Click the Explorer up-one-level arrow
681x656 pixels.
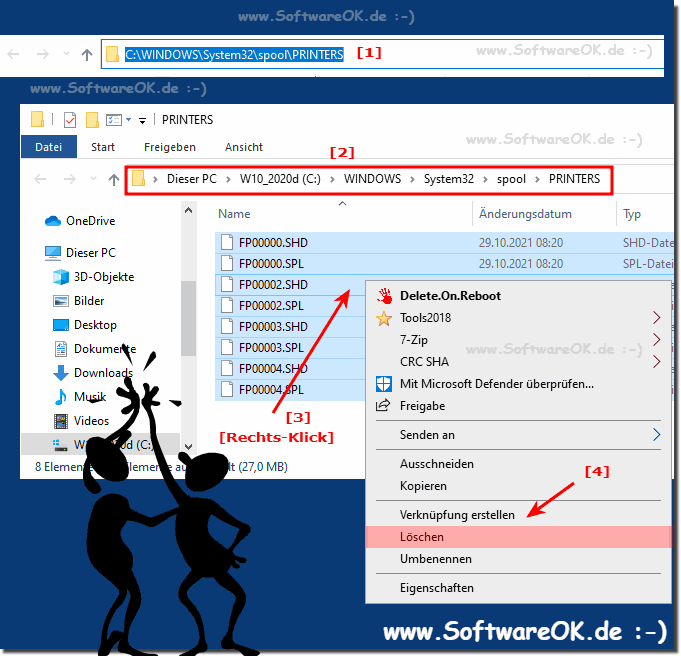[114, 179]
